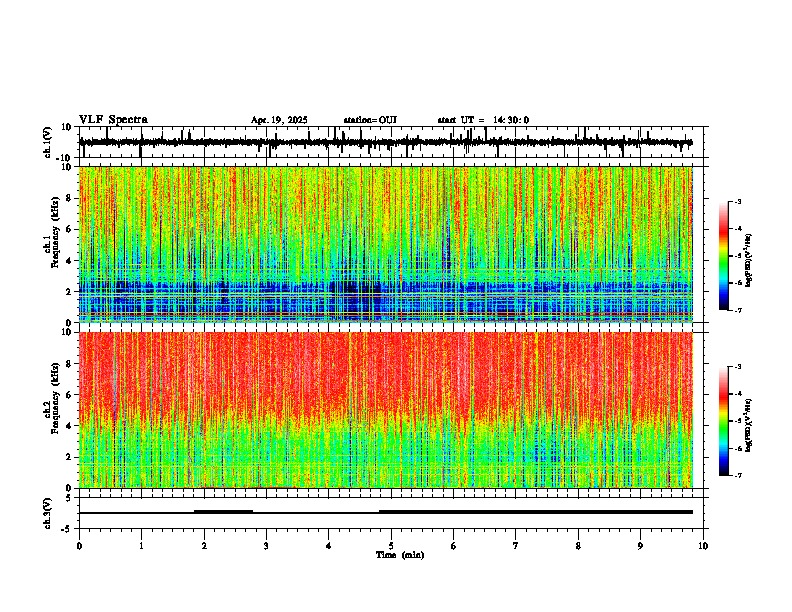Click time axis tick label '10'
The height and width of the screenshot is (612, 792).
(x=703, y=546)
